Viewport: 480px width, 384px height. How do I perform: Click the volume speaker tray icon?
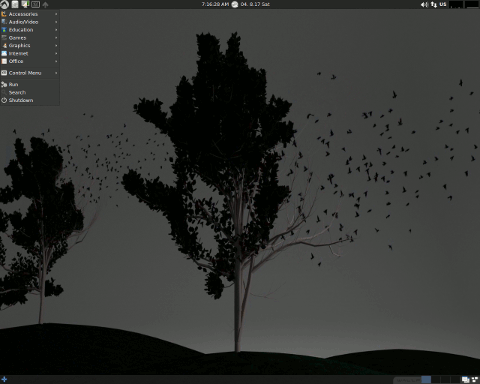(424, 5)
